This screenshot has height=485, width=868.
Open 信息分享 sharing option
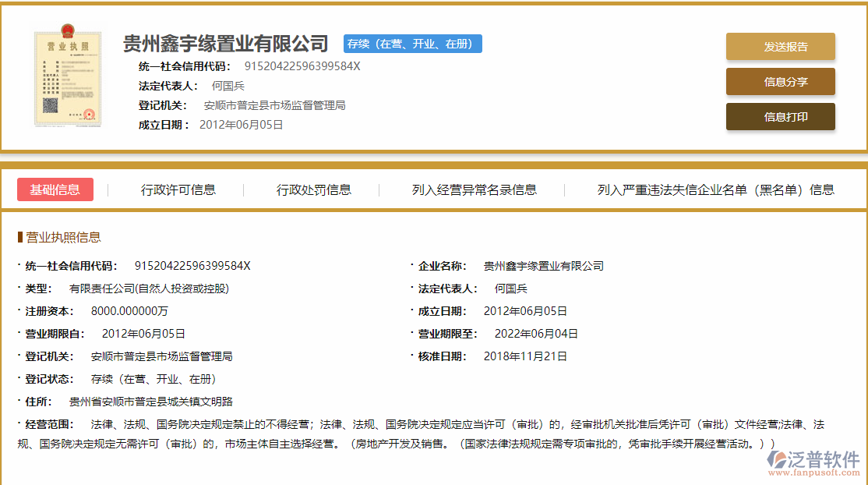pos(780,81)
